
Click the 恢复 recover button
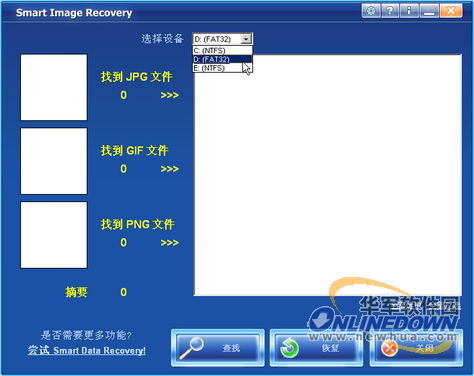click(316, 348)
